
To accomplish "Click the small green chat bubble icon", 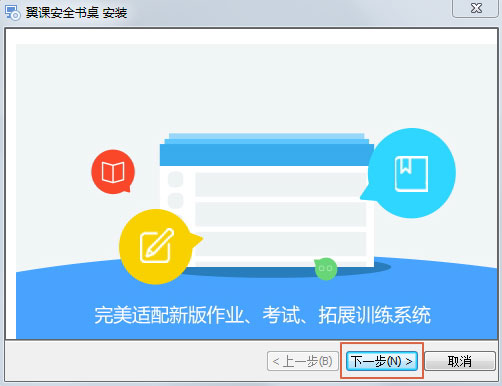I will [326, 268].
